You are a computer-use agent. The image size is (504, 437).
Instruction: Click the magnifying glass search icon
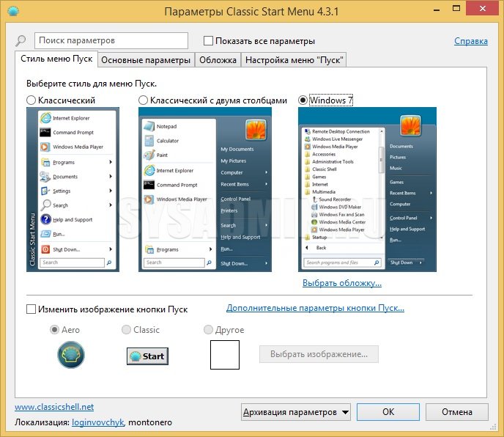click(21, 41)
